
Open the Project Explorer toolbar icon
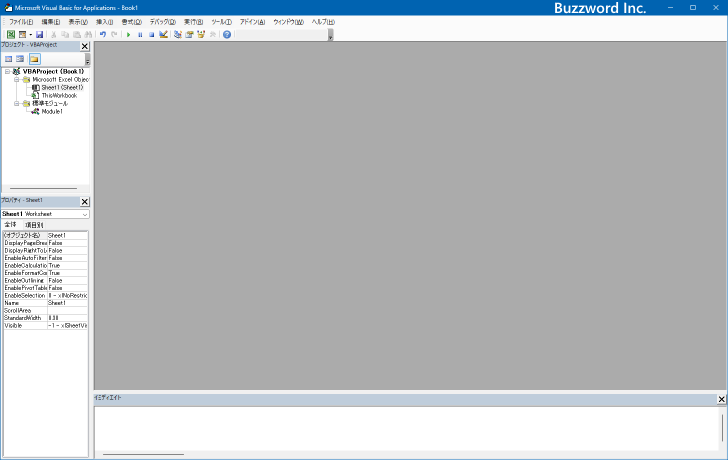coord(178,34)
